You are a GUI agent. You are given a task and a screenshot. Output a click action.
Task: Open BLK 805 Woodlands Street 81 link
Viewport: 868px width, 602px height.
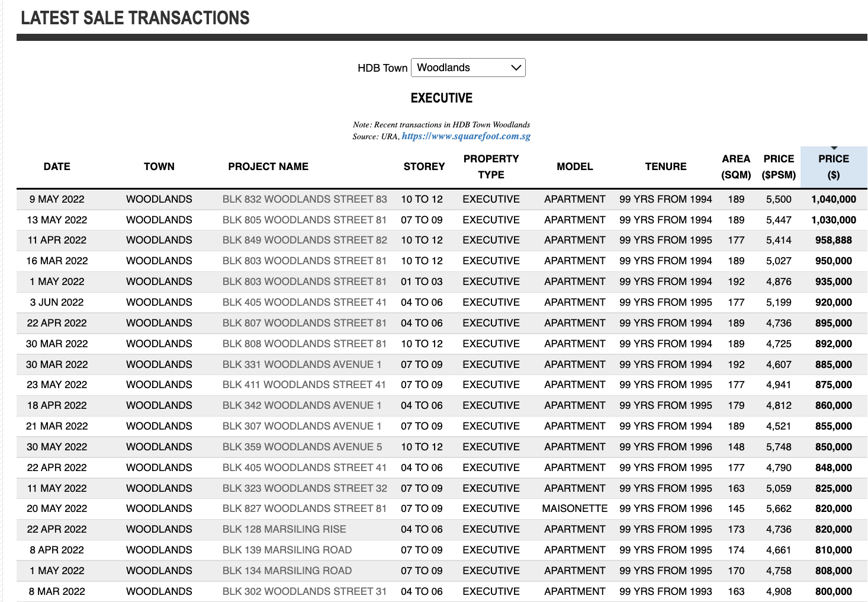coord(304,220)
